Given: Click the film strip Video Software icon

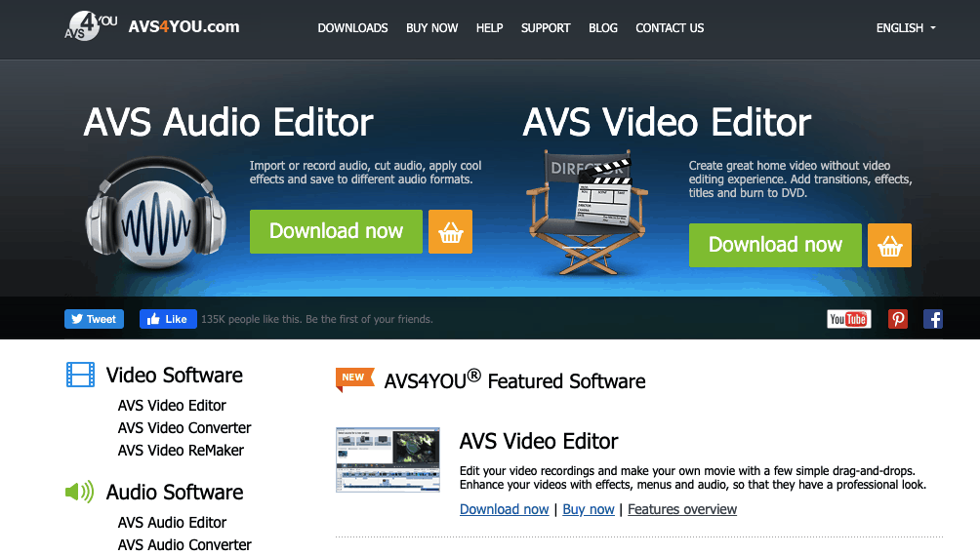Looking at the screenshot, I should 81,375.
